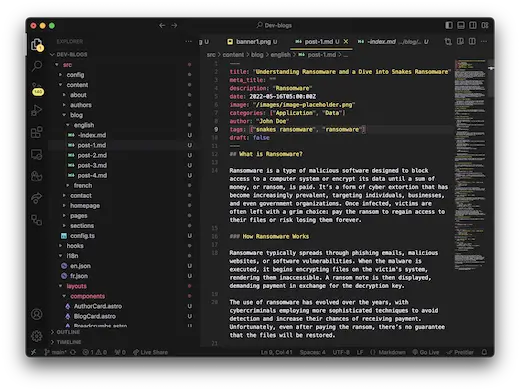Viewport: 520px width, 391px height.
Task: Switch to the banner1.png tab
Action: click(253, 42)
